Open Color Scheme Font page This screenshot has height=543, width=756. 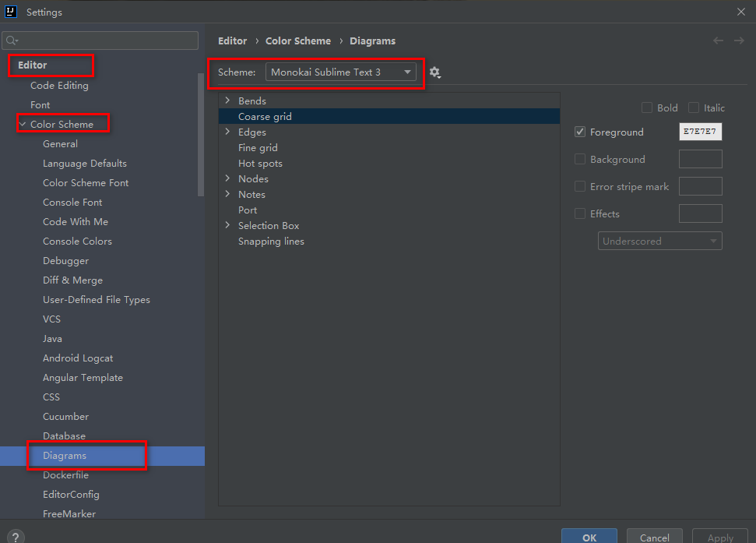(86, 183)
